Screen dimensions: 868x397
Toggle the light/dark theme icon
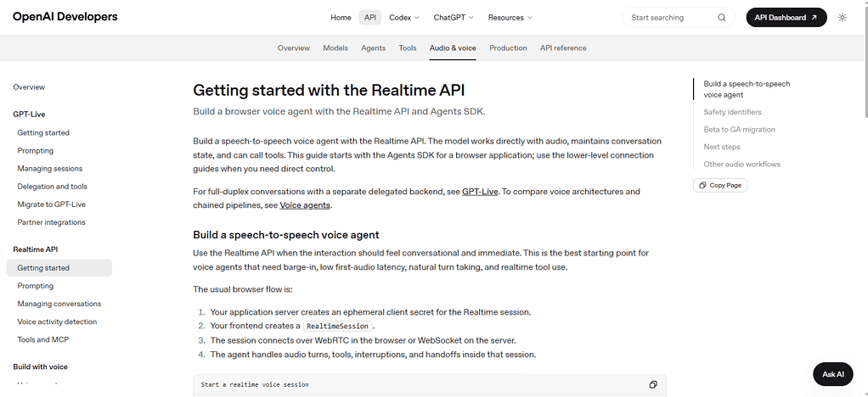tap(842, 18)
